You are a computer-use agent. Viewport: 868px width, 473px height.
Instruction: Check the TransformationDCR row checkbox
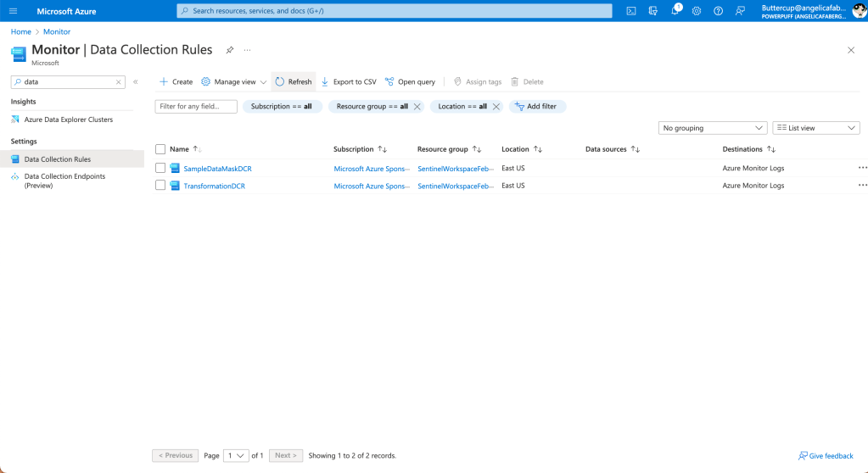[x=160, y=186]
